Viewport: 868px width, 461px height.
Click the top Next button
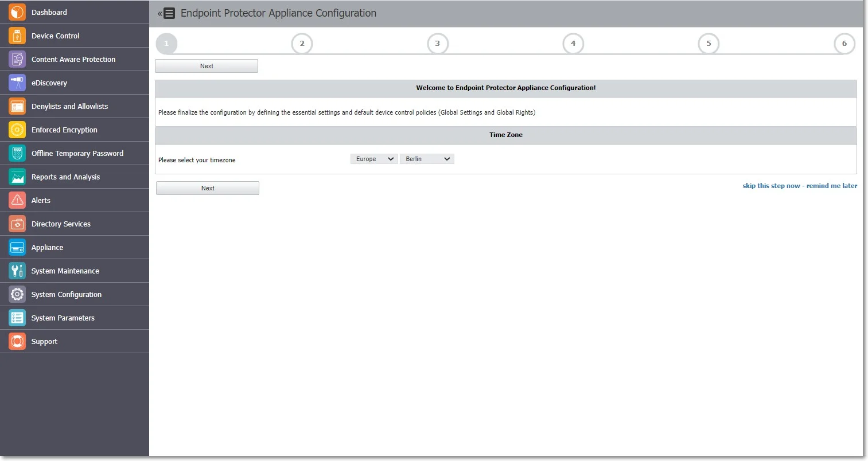(207, 66)
